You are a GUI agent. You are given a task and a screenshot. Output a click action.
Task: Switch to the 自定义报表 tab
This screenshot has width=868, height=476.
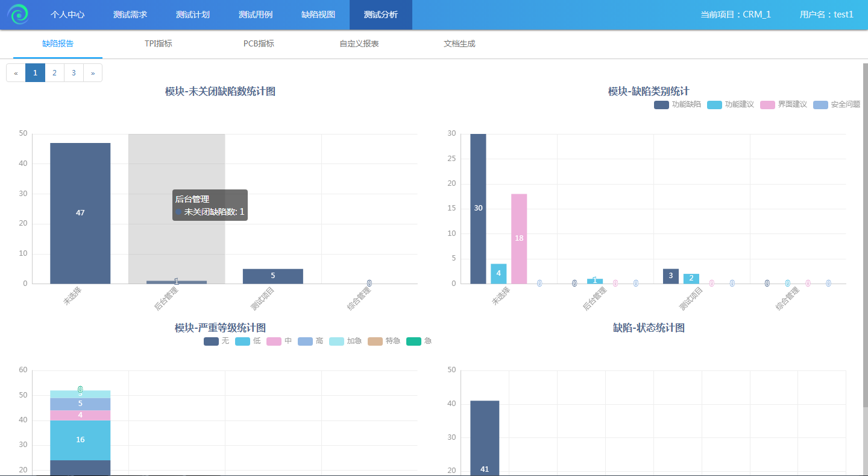point(359,43)
